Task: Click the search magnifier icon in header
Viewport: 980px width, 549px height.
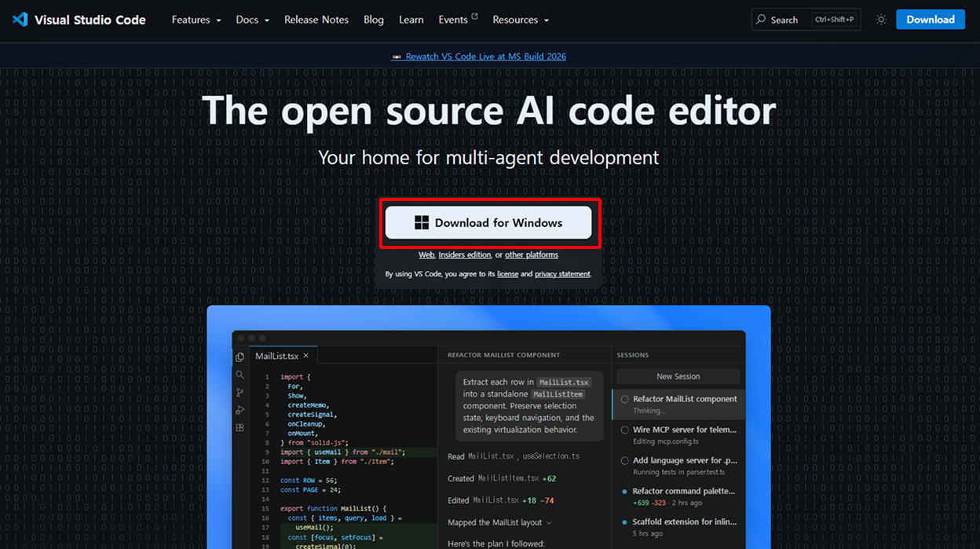Action: (761, 20)
